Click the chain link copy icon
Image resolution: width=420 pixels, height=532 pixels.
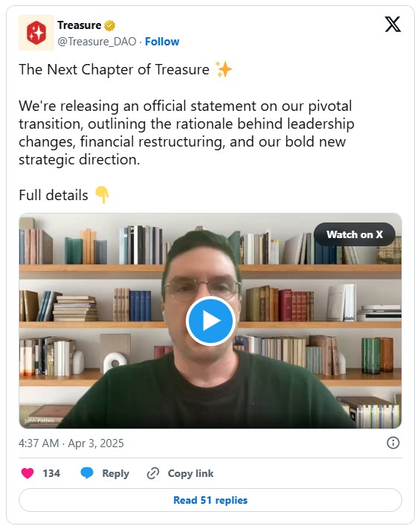(x=153, y=473)
